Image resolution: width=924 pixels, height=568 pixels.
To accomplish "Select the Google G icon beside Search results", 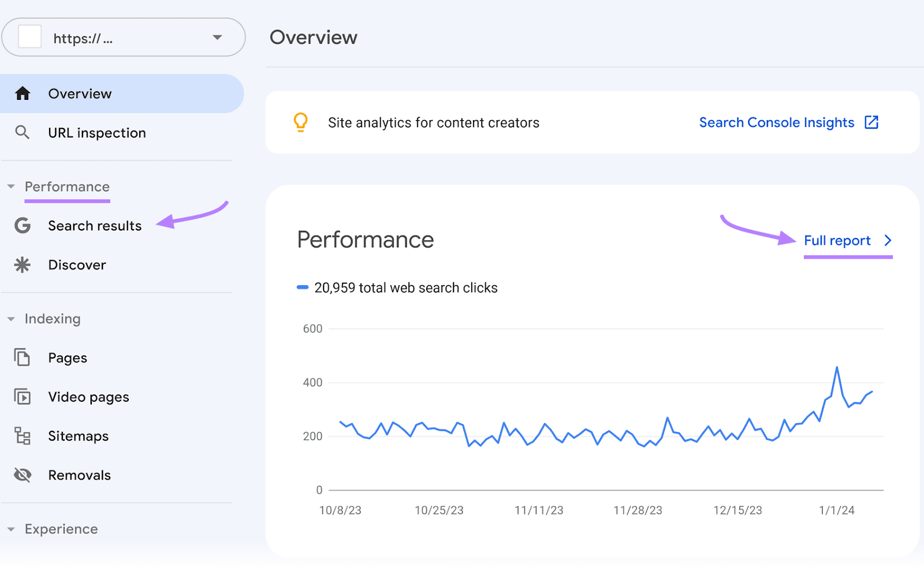I will tap(22, 226).
